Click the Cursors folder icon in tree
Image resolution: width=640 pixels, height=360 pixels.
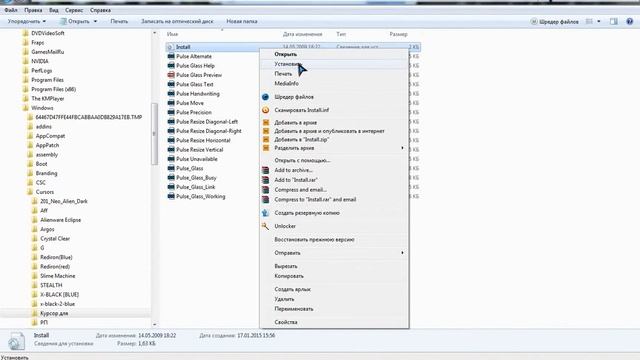coord(30,192)
